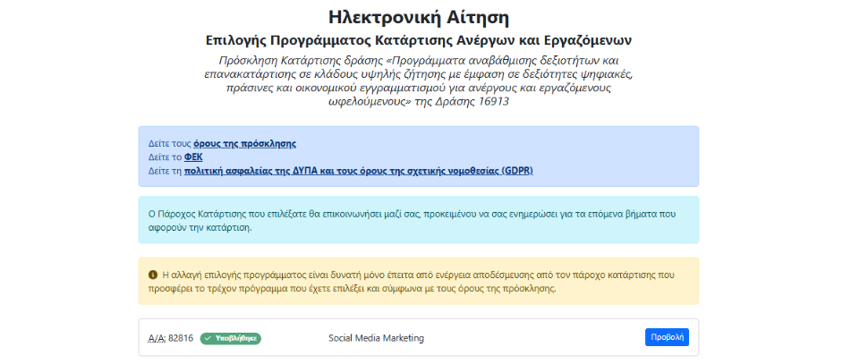
Task: Open the πολιτική ασφαλείας της ΔΥΠΑ (GDPR) link
Action: tap(358, 171)
